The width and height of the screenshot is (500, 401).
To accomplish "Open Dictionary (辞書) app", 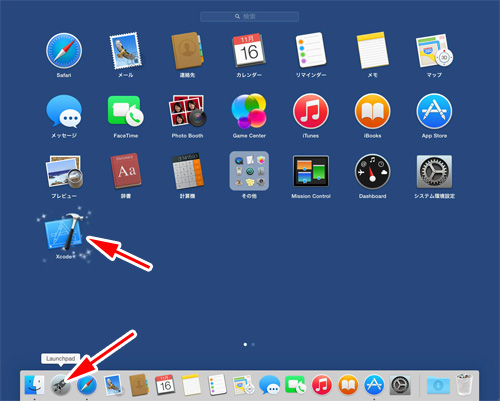I will pos(125,171).
